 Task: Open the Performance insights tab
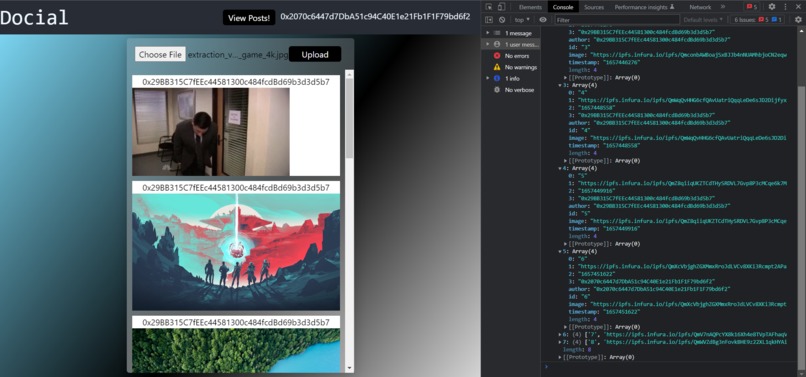pos(645,7)
